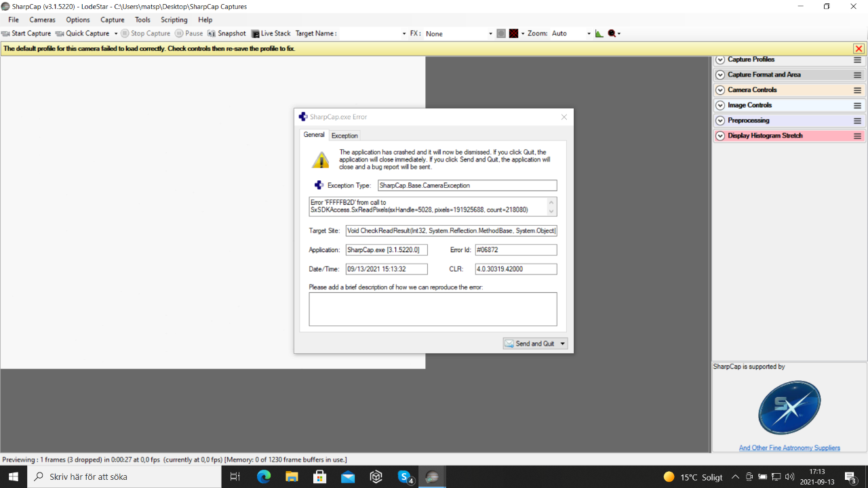Open File Explorer from the taskbar
The height and width of the screenshot is (488, 868).
click(292, 476)
